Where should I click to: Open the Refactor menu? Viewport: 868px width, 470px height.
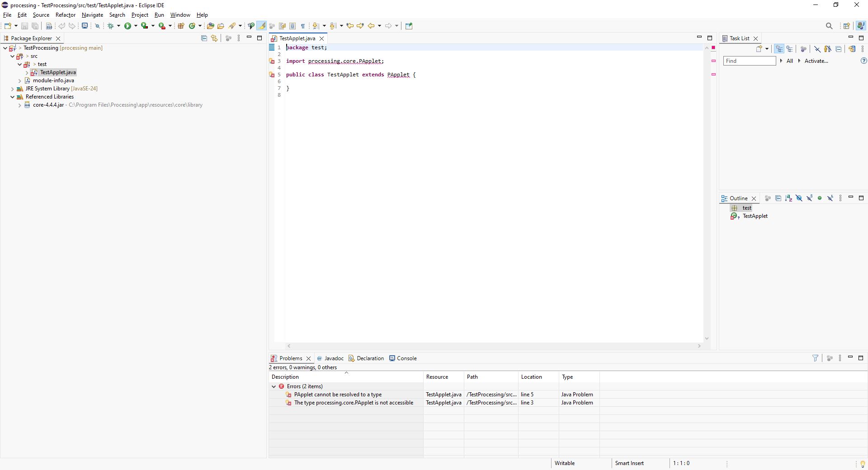(66, 15)
